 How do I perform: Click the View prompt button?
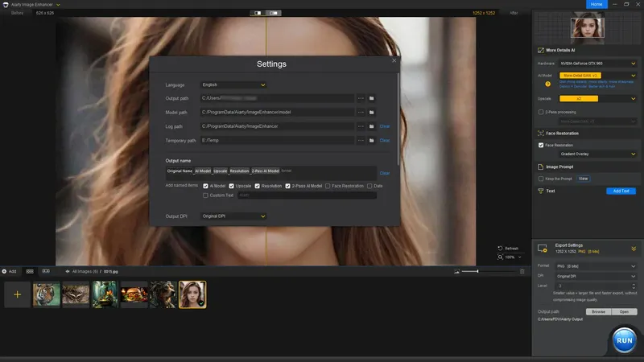pos(583,179)
